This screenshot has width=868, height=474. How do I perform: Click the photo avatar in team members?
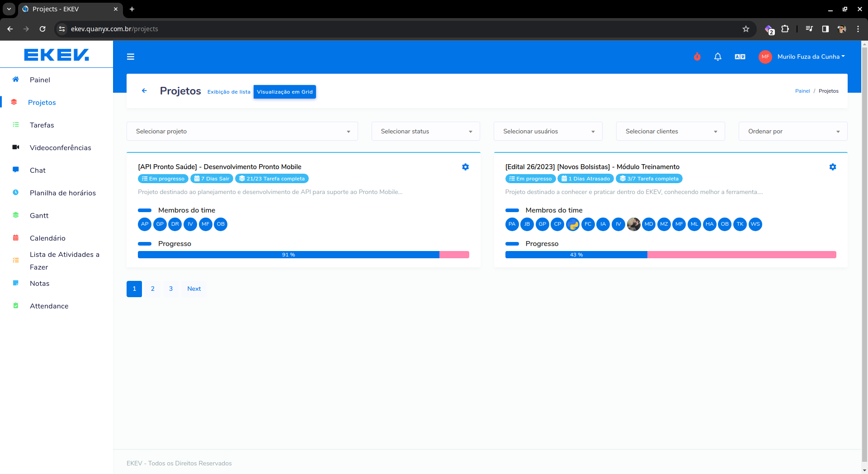coord(633,224)
